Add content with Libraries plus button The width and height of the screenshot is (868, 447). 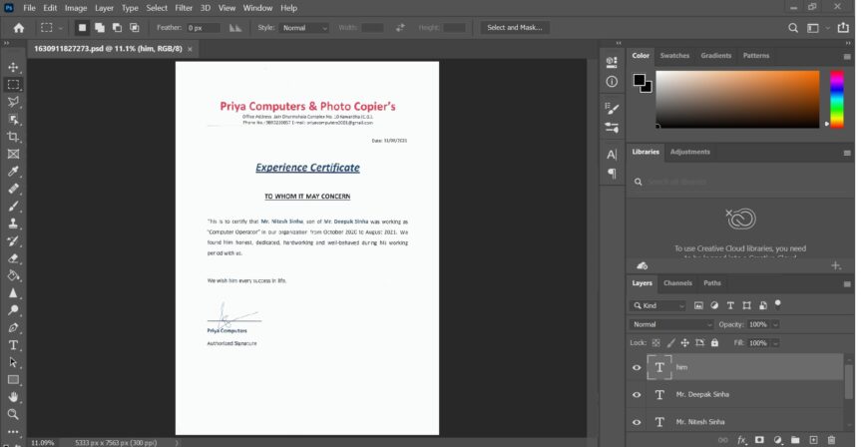[x=836, y=265]
